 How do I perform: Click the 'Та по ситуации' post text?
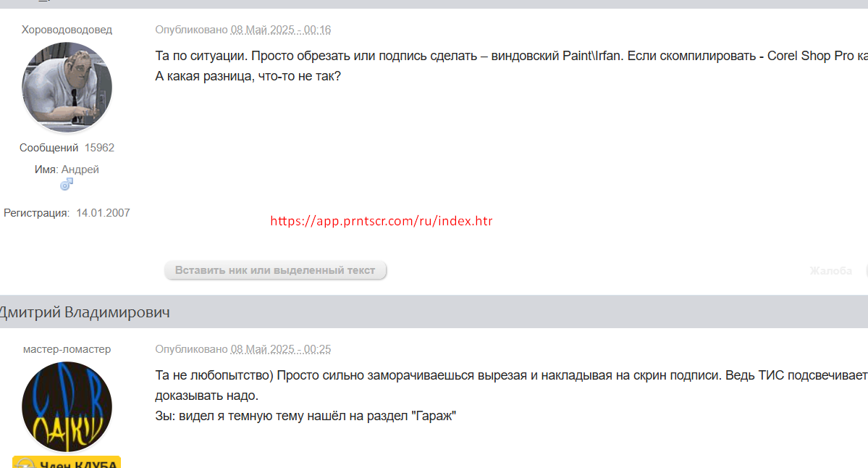click(512, 56)
